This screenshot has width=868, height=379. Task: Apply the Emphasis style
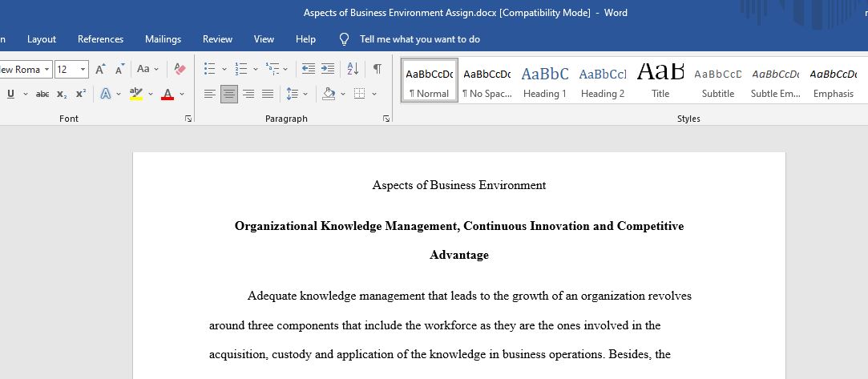pos(833,81)
